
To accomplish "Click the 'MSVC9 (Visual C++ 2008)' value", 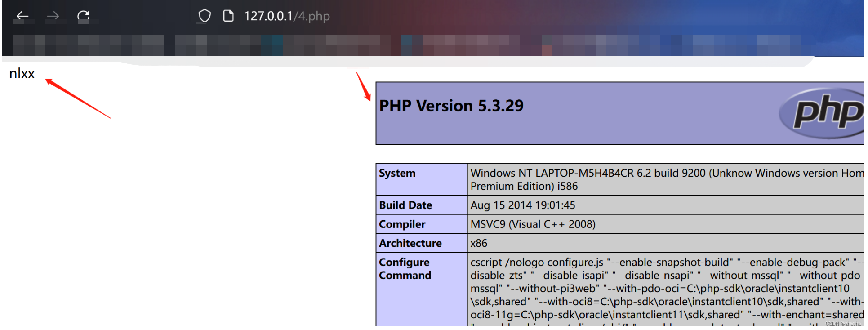I will pyautogui.click(x=533, y=224).
